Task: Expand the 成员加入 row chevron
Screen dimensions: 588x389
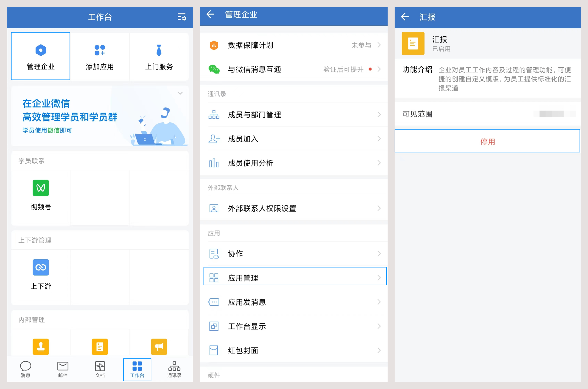Action: [x=379, y=139]
